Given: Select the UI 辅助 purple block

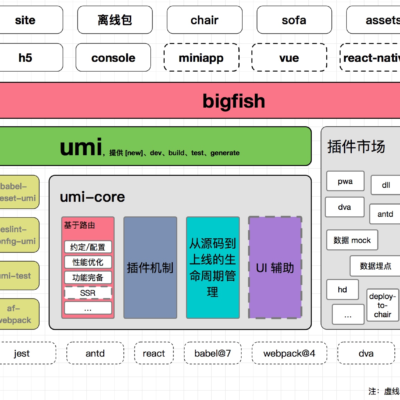Looking at the screenshot, I should (275, 268).
